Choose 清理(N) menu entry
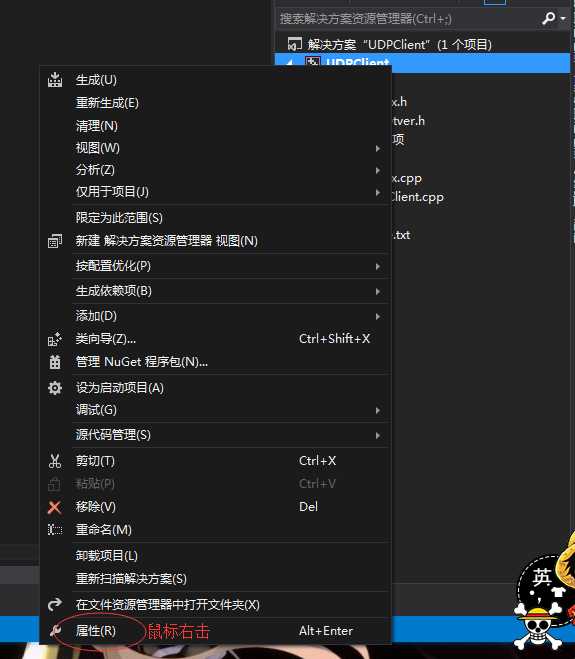 coord(216,126)
